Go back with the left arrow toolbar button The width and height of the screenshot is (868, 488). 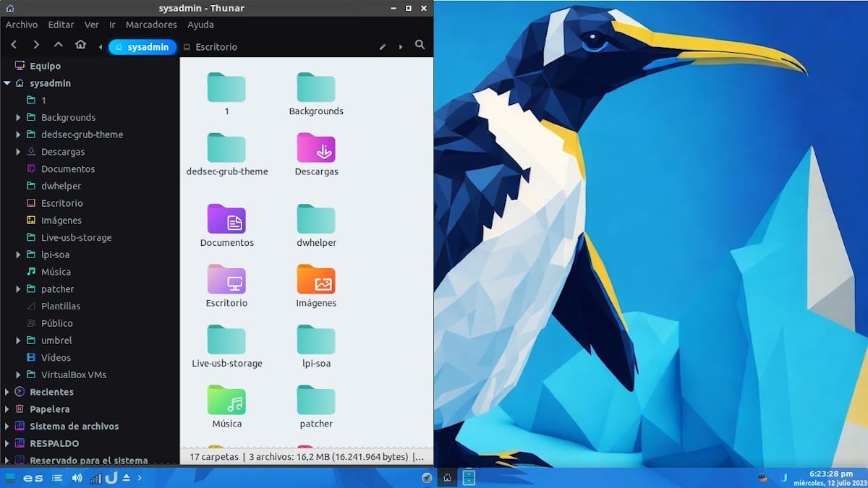click(13, 45)
